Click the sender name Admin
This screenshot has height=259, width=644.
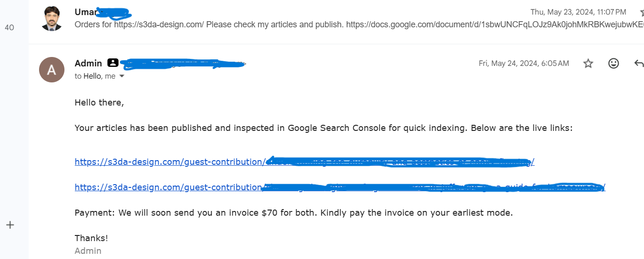(x=88, y=63)
